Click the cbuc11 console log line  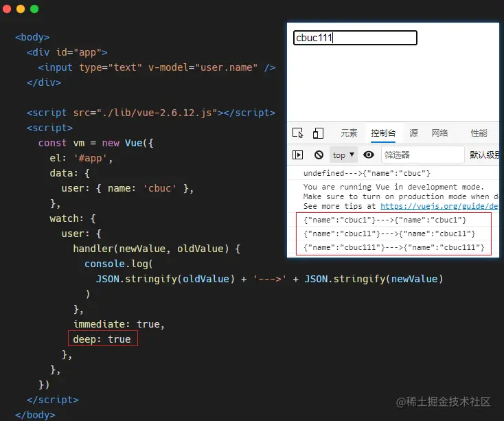[389, 234]
